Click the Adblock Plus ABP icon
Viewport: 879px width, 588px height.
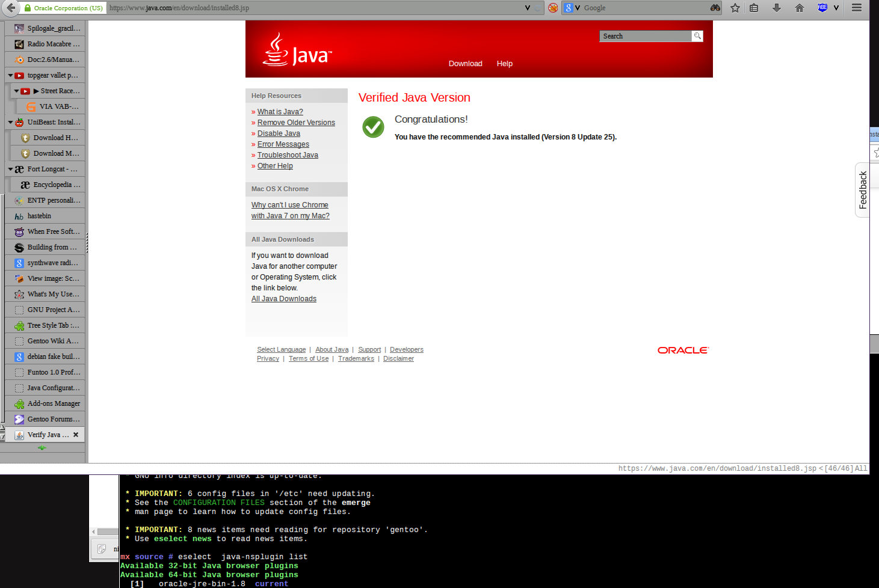point(822,8)
